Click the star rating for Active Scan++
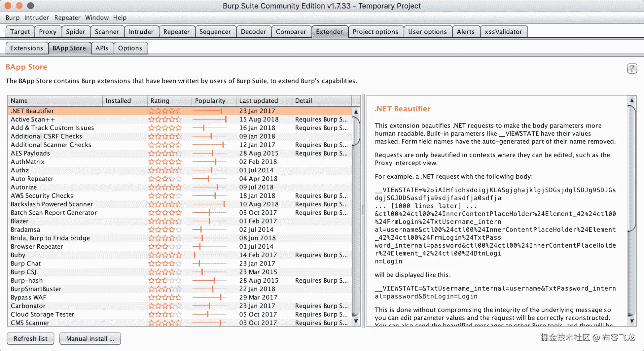The image size is (644, 351). (x=165, y=119)
